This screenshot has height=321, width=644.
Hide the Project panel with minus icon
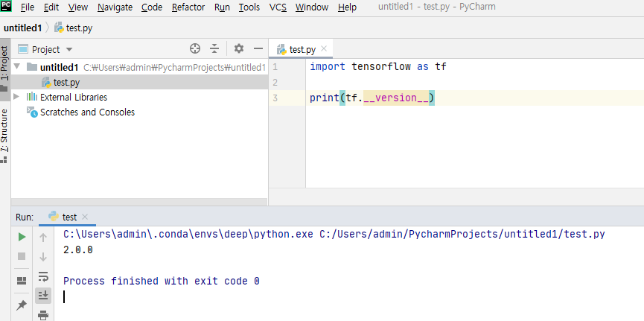click(x=258, y=49)
